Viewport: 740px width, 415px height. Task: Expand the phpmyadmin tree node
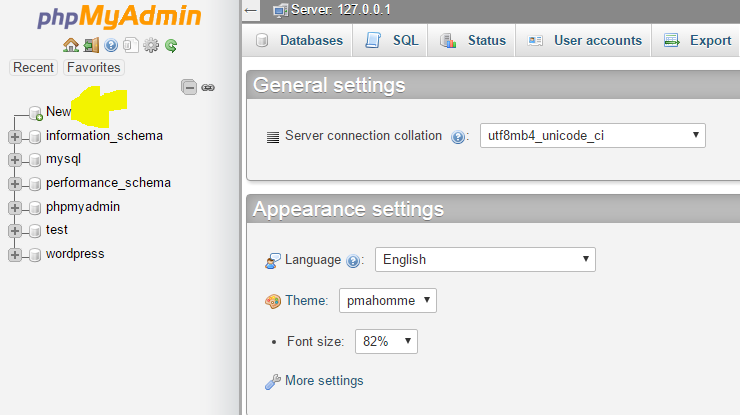pos(15,208)
